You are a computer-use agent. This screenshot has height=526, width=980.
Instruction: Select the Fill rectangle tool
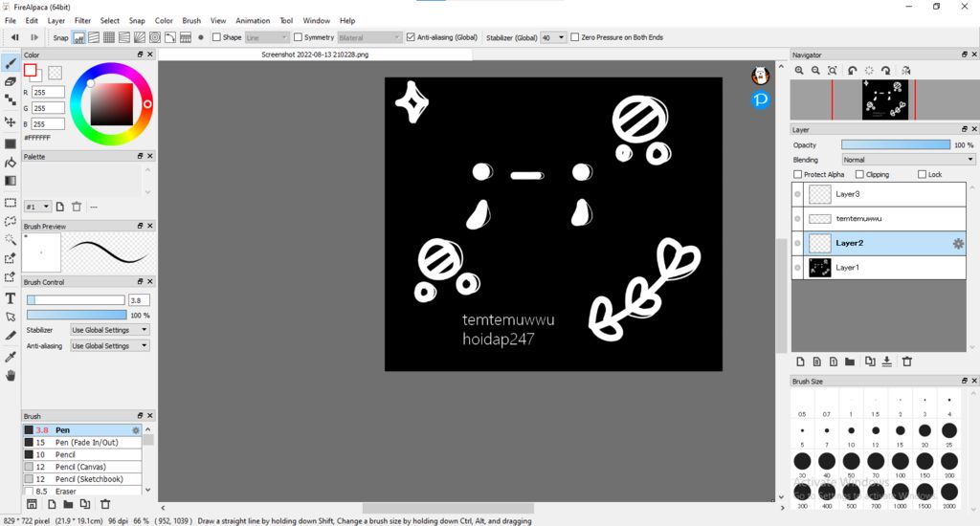(x=11, y=143)
